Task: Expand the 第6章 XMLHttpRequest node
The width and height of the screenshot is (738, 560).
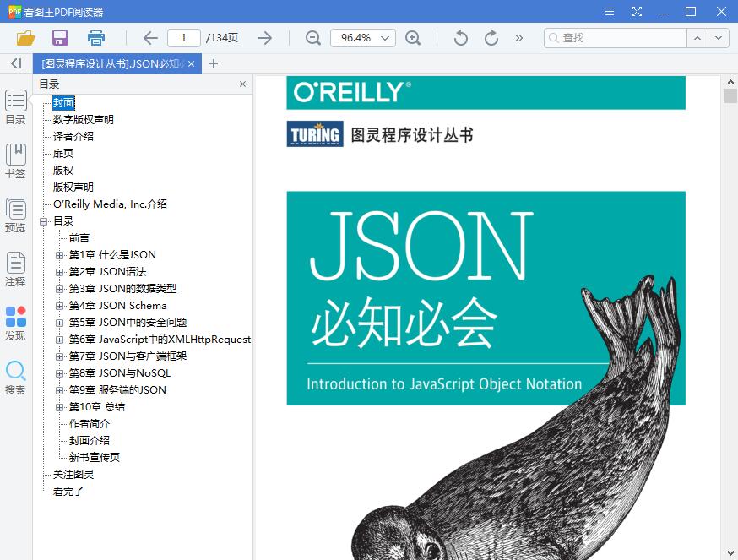Action: coord(59,340)
